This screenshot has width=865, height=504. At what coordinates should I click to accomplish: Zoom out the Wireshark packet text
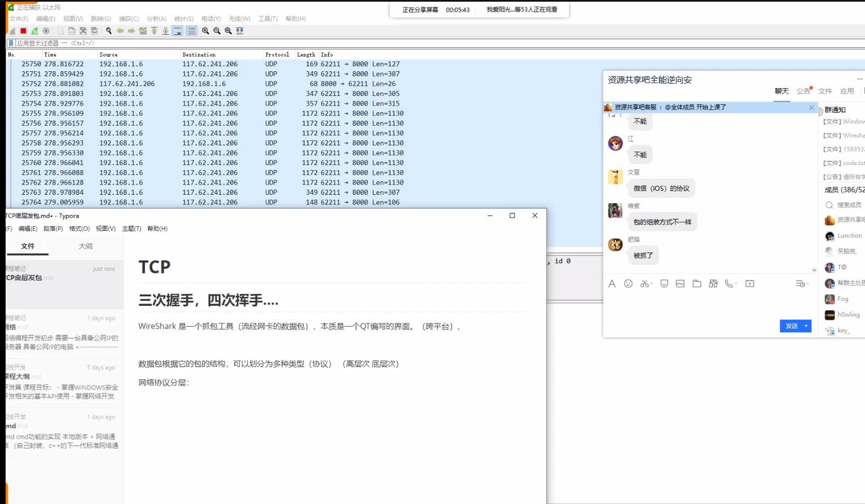(217, 31)
